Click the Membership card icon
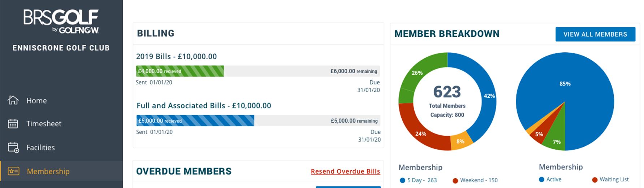 pos(13,171)
